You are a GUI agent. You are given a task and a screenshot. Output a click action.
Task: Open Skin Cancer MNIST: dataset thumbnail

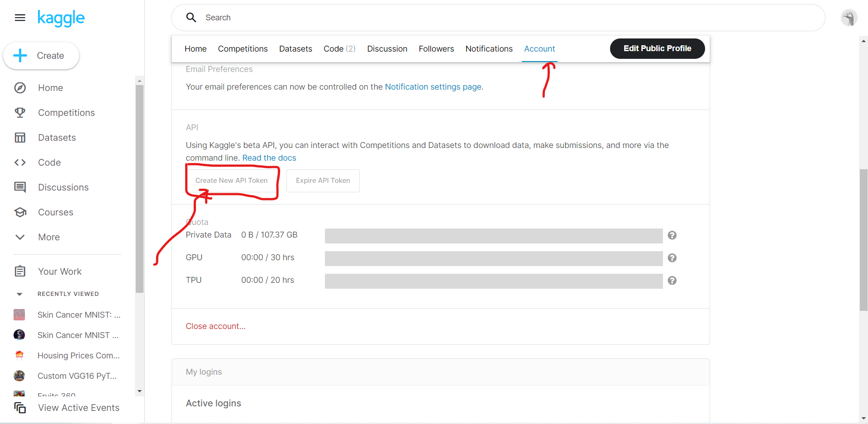(x=19, y=314)
